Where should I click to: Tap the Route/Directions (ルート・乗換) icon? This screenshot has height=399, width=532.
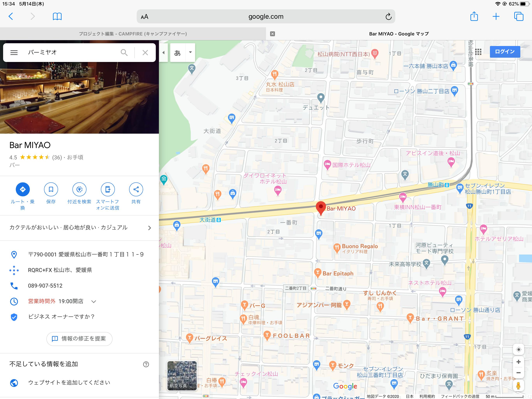(23, 189)
